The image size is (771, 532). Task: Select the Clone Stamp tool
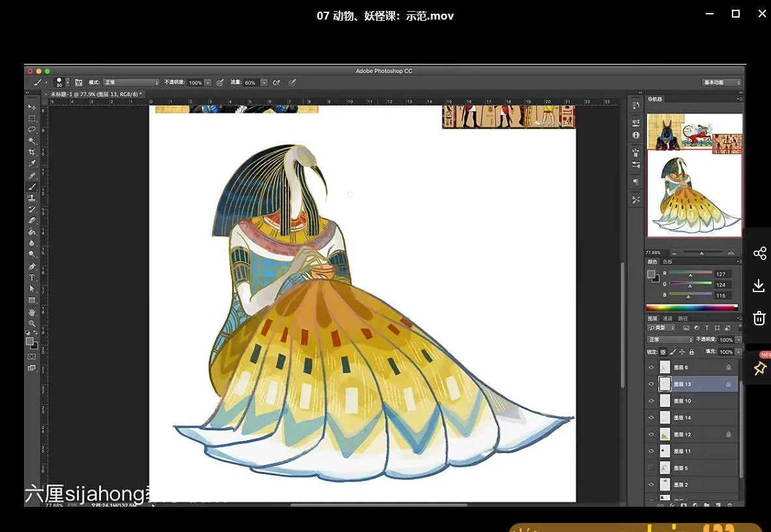click(31, 199)
